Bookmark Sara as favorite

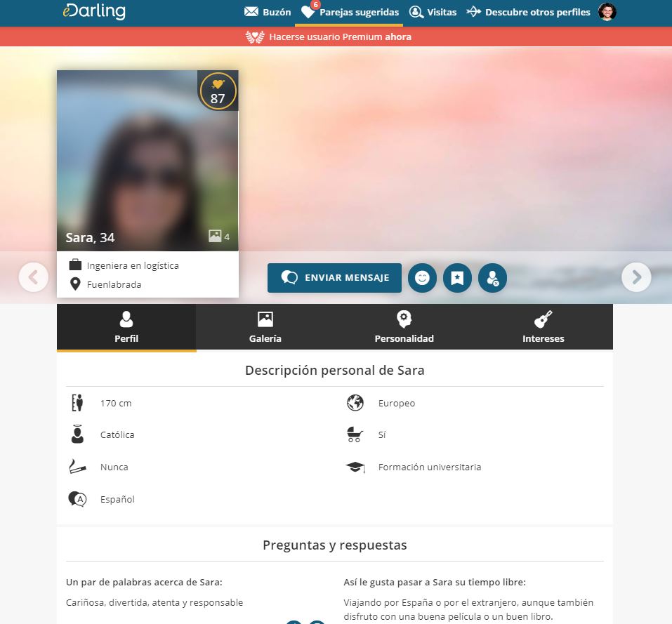coord(457,278)
